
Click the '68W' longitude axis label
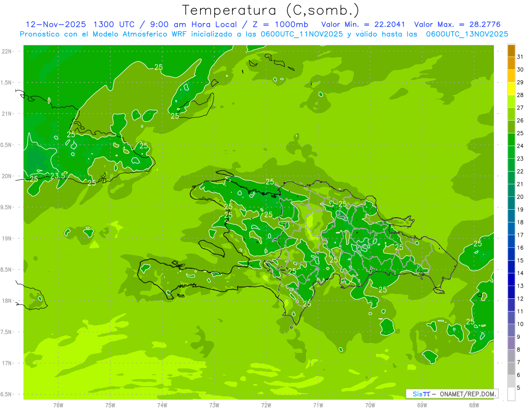(x=473, y=405)
